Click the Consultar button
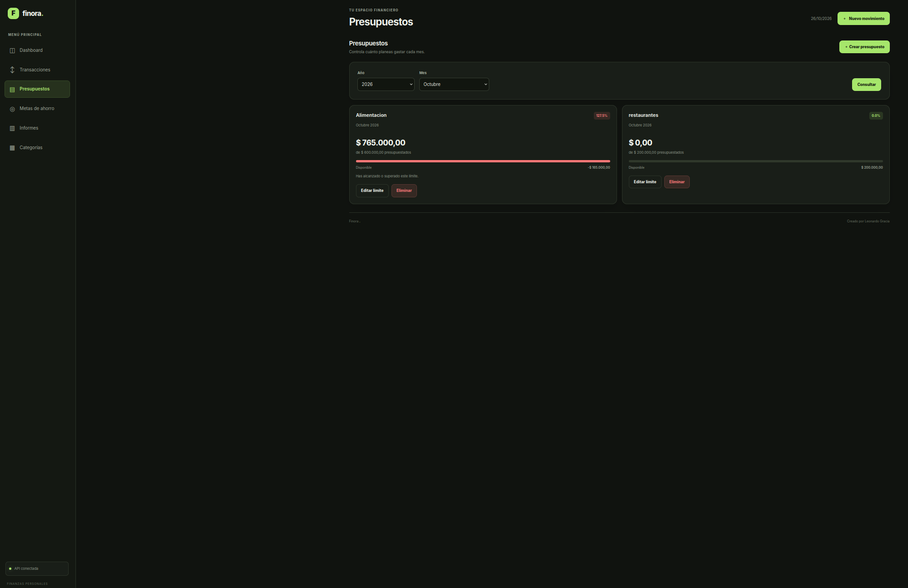Screen dimensions: 908x588 [x=866, y=85]
